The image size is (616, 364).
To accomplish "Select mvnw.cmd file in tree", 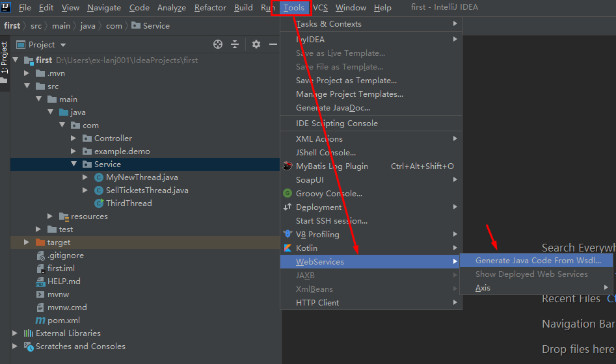I will click(x=67, y=307).
